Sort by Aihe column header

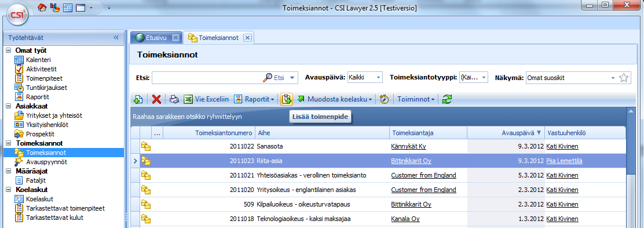pyautogui.click(x=322, y=133)
